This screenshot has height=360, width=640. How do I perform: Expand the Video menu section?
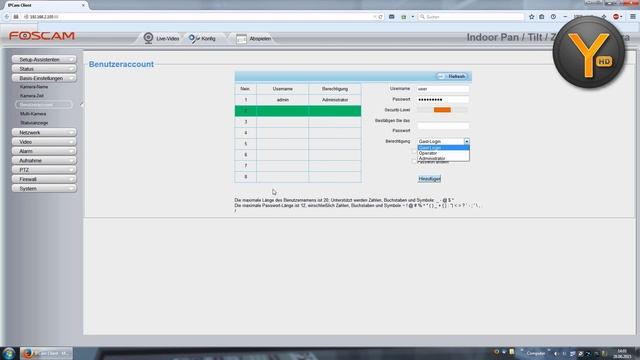pos(44,142)
